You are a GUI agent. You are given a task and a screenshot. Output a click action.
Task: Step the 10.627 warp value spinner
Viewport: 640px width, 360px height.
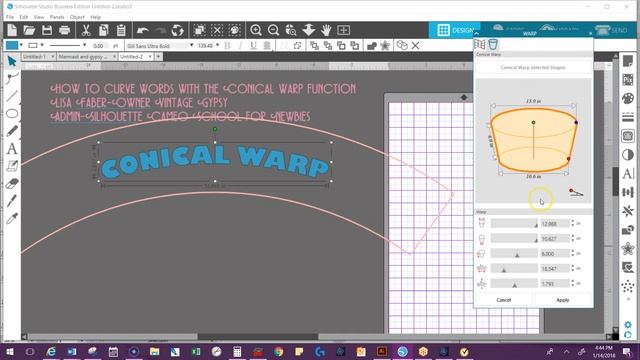[573, 238]
